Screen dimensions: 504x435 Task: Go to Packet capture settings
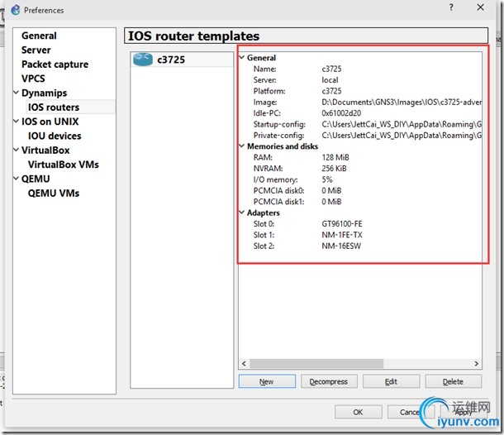tap(55, 65)
